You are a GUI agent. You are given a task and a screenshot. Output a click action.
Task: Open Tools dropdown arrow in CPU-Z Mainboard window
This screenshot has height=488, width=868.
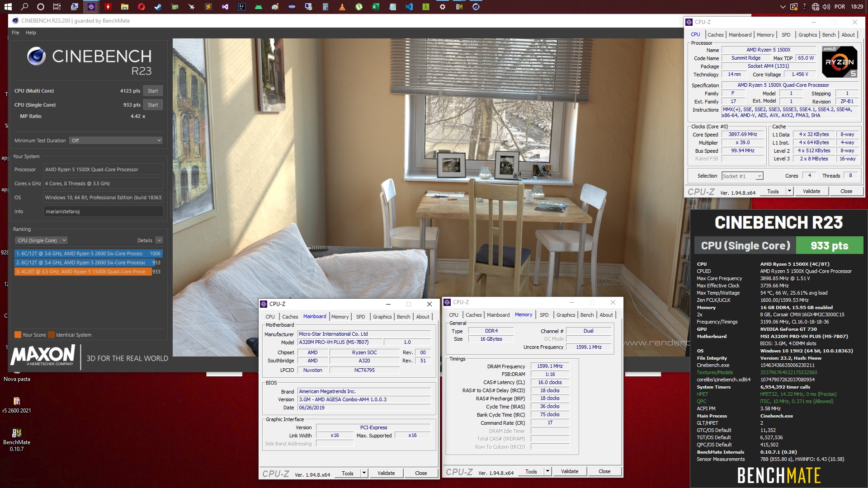[x=364, y=473]
